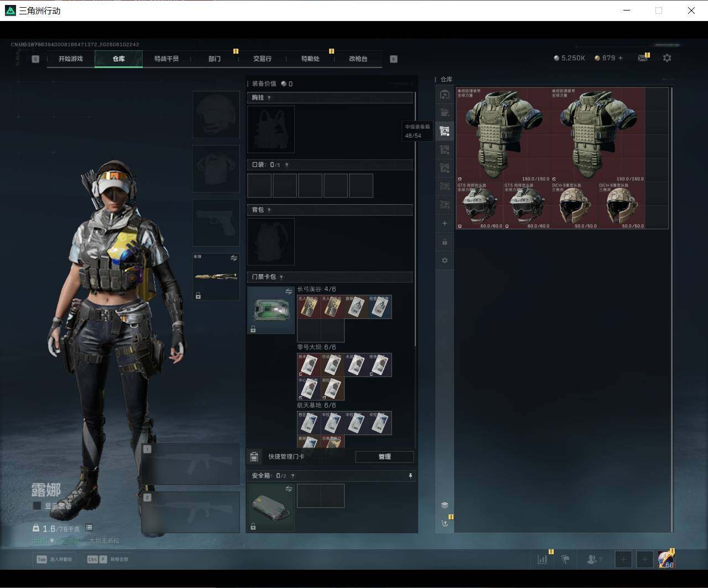This screenshot has height=588, width=708.
Task: Click the E key hint after 改枪台
Action: (394, 59)
